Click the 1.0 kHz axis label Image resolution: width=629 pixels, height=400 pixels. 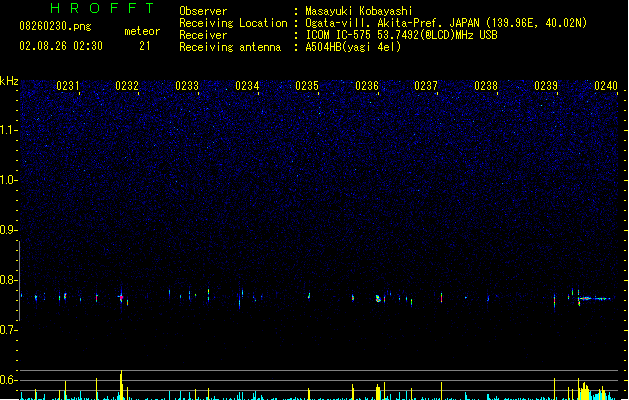[8, 180]
